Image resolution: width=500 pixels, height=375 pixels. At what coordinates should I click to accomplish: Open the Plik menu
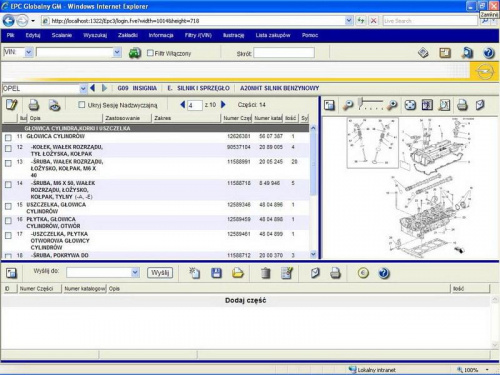(x=10, y=35)
